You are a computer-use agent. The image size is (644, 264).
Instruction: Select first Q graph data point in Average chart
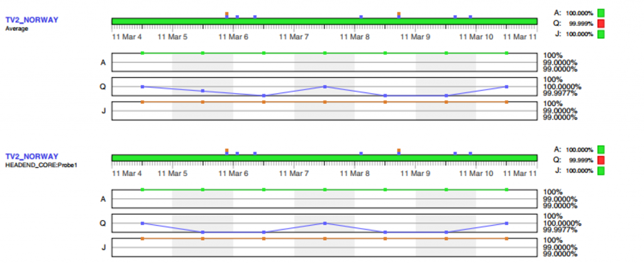pyautogui.click(x=143, y=87)
